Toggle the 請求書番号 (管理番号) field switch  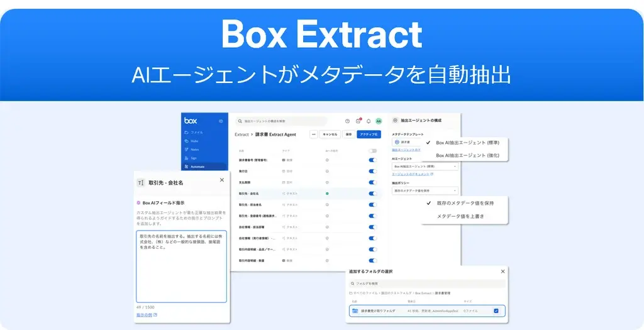tap(373, 160)
